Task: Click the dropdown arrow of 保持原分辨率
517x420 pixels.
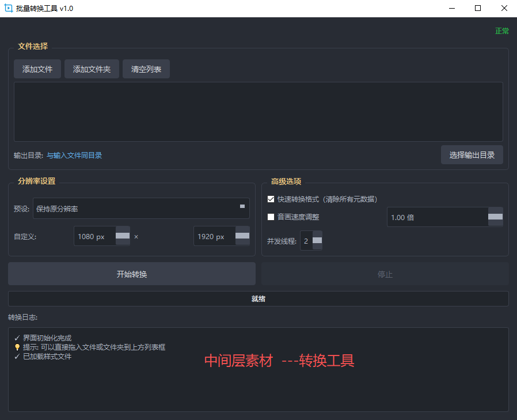Action: (x=242, y=206)
